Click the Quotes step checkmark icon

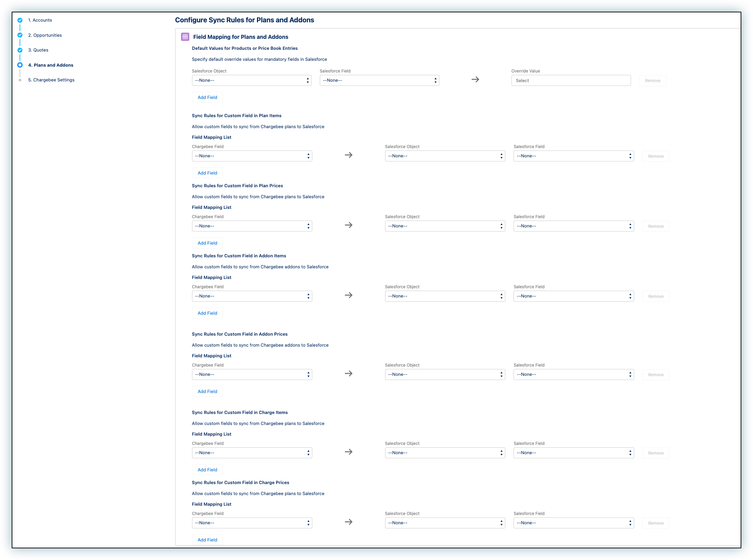click(x=20, y=50)
